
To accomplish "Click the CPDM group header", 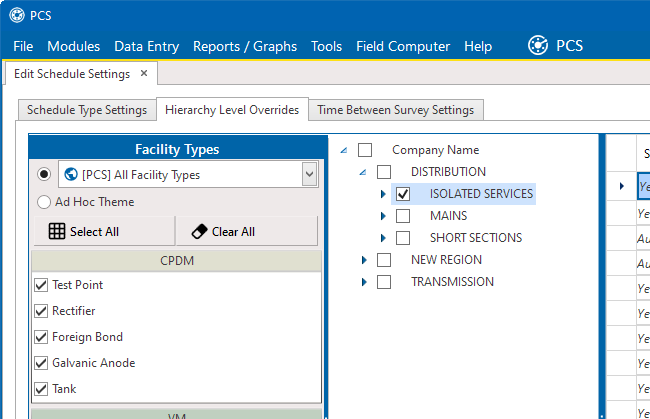I will coord(177,261).
